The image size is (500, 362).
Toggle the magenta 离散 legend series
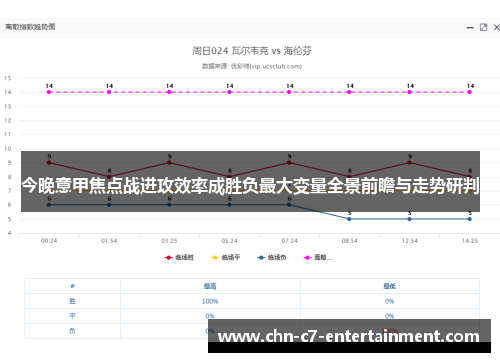tap(318, 257)
